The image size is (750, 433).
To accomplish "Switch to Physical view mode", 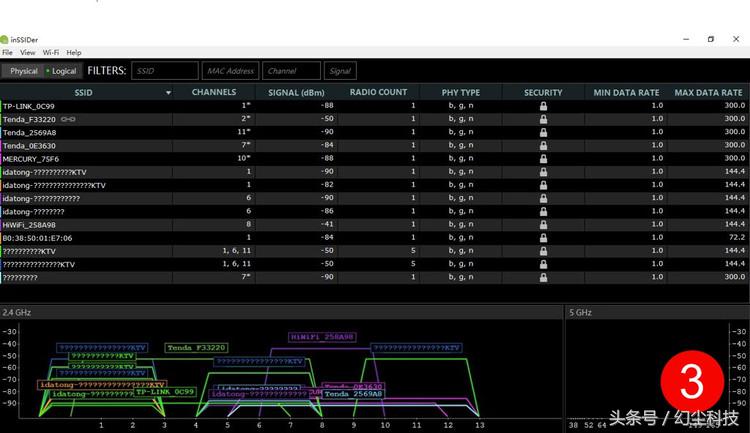I will [x=22, y=71].
